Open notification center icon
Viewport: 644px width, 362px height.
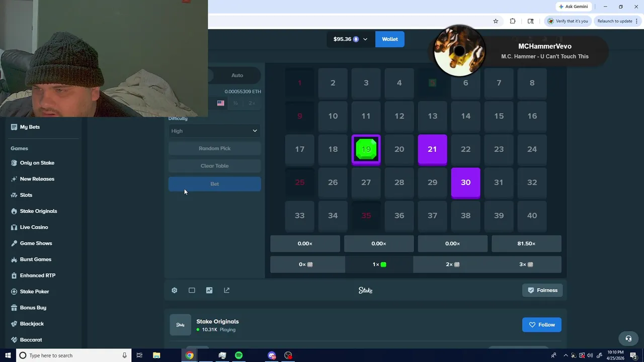(634, 355)
